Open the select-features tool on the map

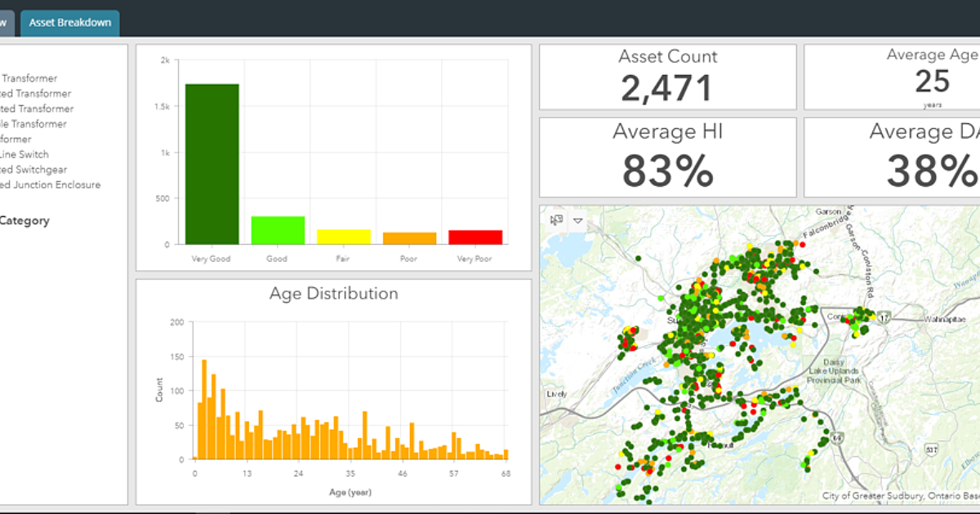[556, 220]
